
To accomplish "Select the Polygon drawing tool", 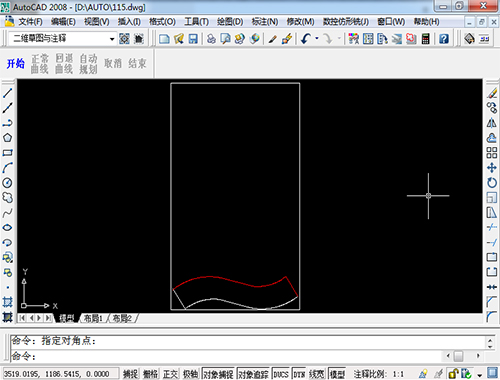I will point(7,138).
